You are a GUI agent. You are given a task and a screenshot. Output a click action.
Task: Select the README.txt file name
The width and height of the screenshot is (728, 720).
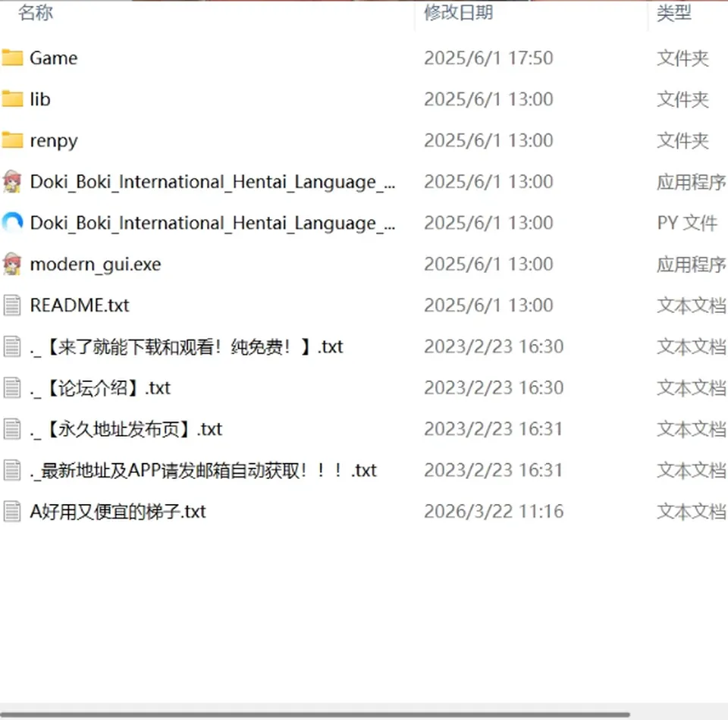tap(80, 305)
